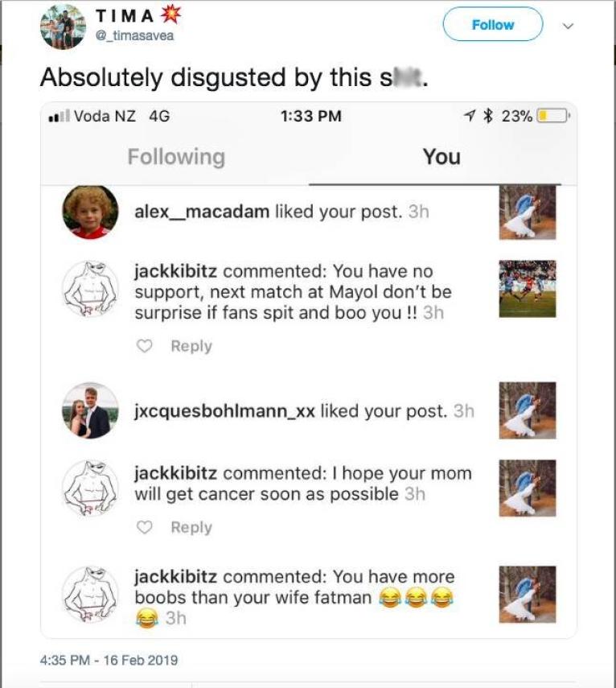Like the cancer comment with the heart icon
616x688 pixels.
[144, 527]
